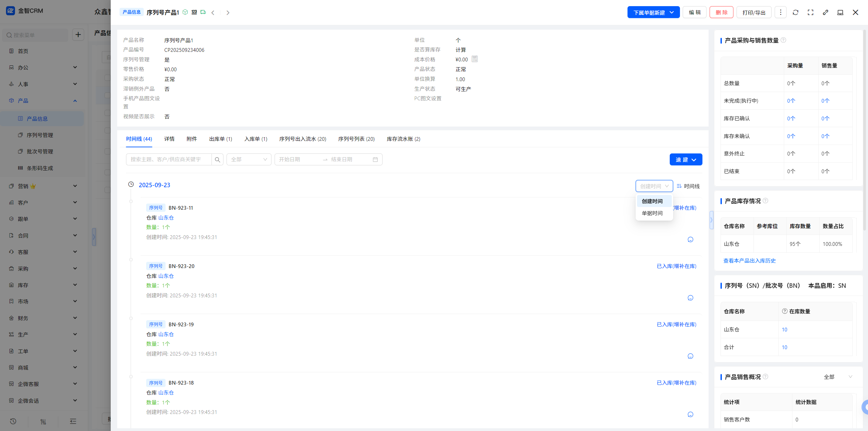
Task: Open 查看本产品出入库历史 link
Action: point(749,261)
